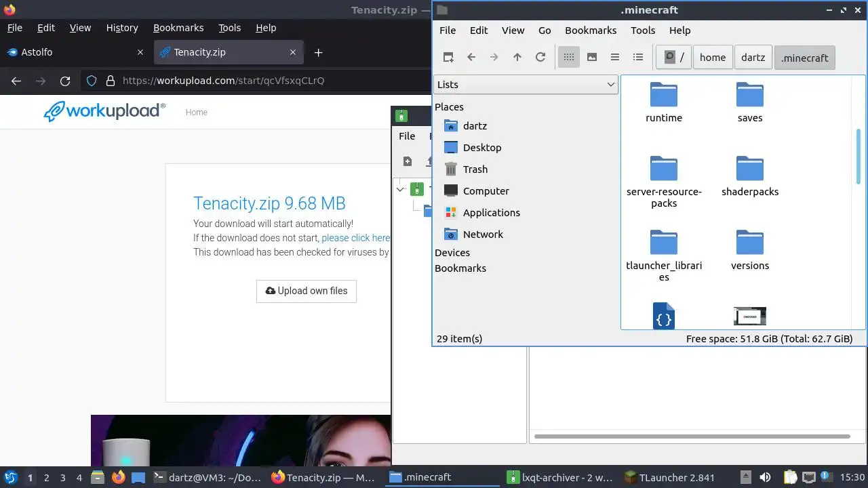
Task: Go up to the parent folder
Action: tap(517, 58)
